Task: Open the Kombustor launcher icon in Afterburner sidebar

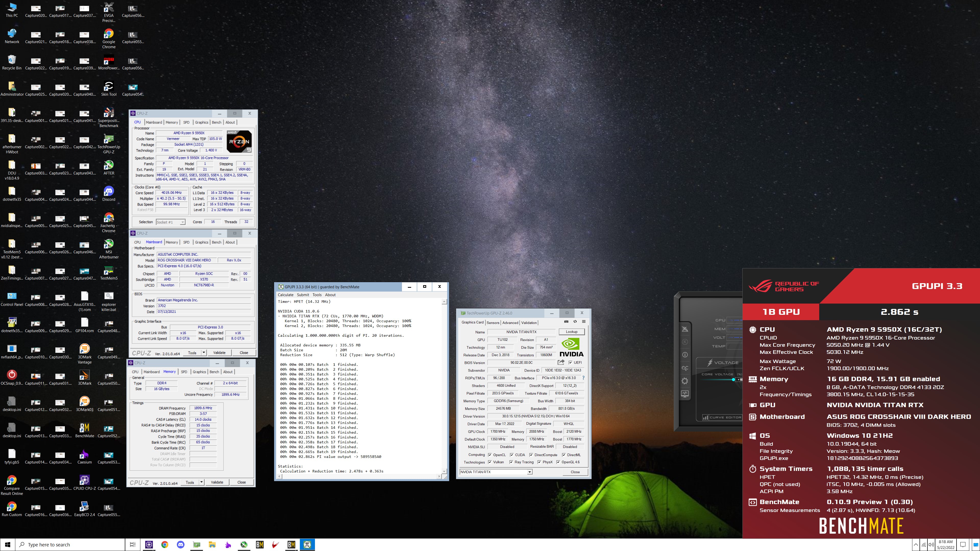Action: pos(685,329)
